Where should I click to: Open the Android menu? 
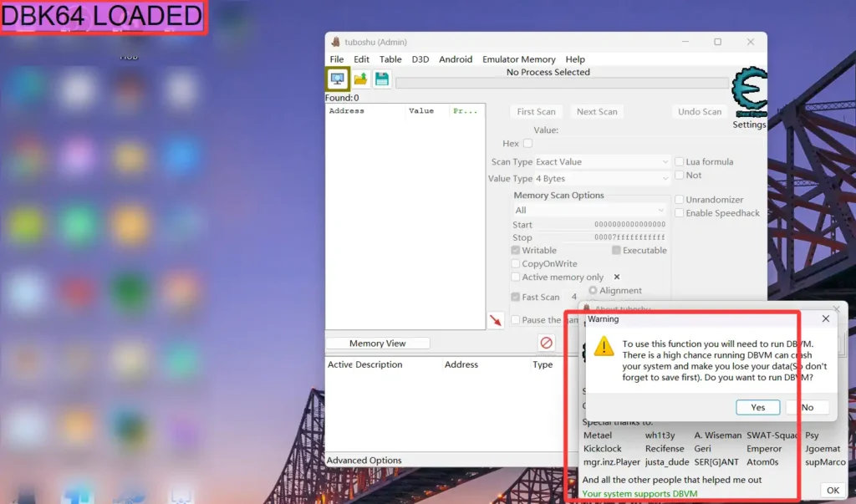pyautogui.click(x=456, y=59)
